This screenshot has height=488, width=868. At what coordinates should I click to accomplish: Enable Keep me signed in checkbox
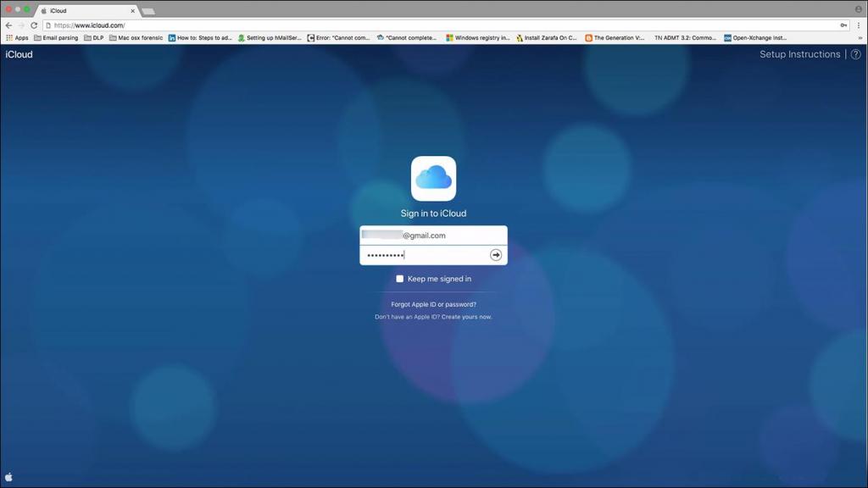(400, 279)
